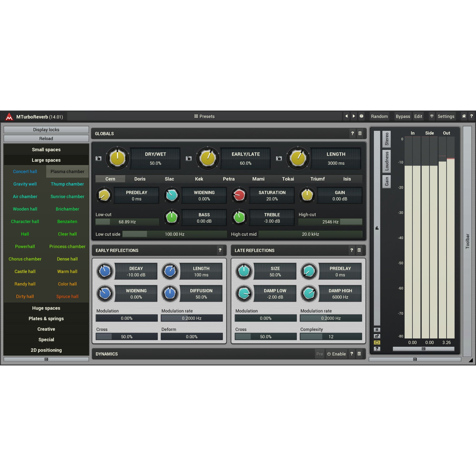This screenshot has width=476, height=476.
Task: Click the Early Reflections Deform 0.00% bar
Action: [192, 337]
